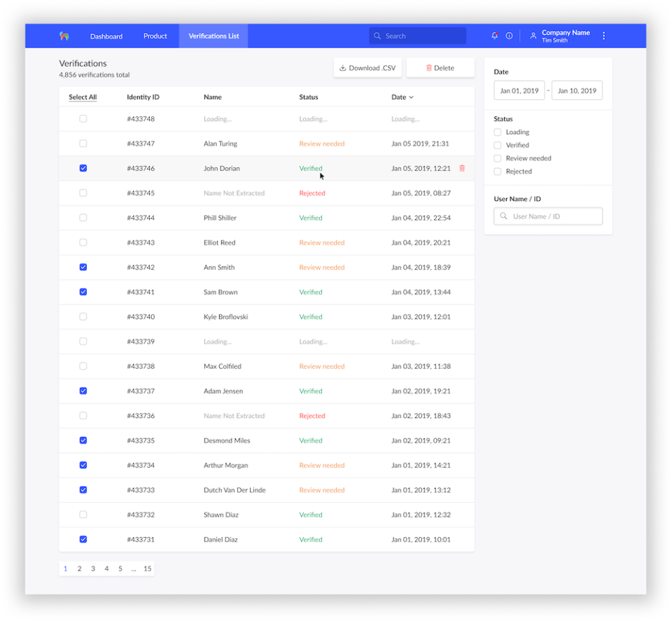Go to page 15 in pagination
The width and height of the screenshot is (672, 621).
tap(147, 568)
